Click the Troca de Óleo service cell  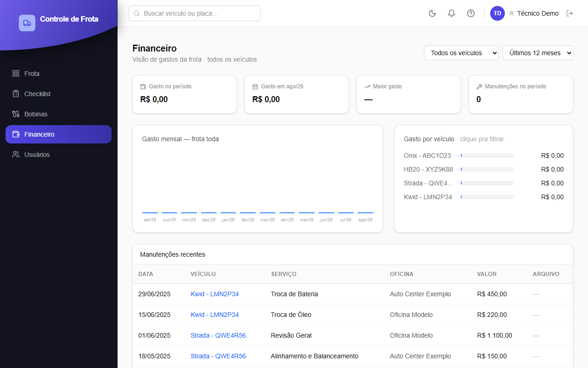click(291, 315)
